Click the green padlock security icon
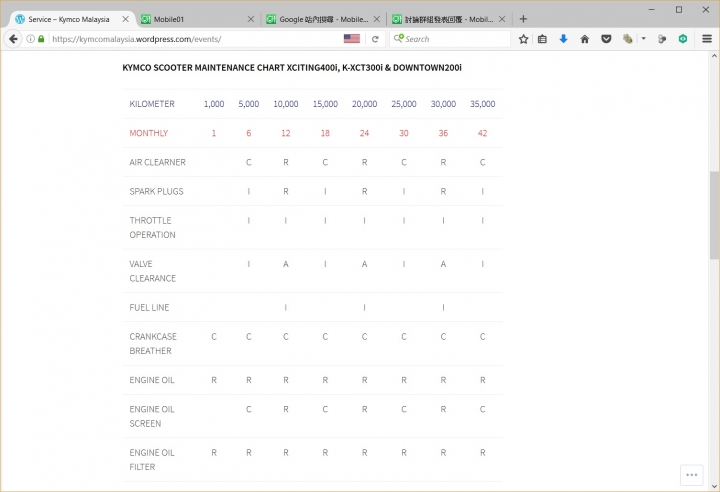The width and height of the screenshot is (720, 492). [x=41, y=39]
